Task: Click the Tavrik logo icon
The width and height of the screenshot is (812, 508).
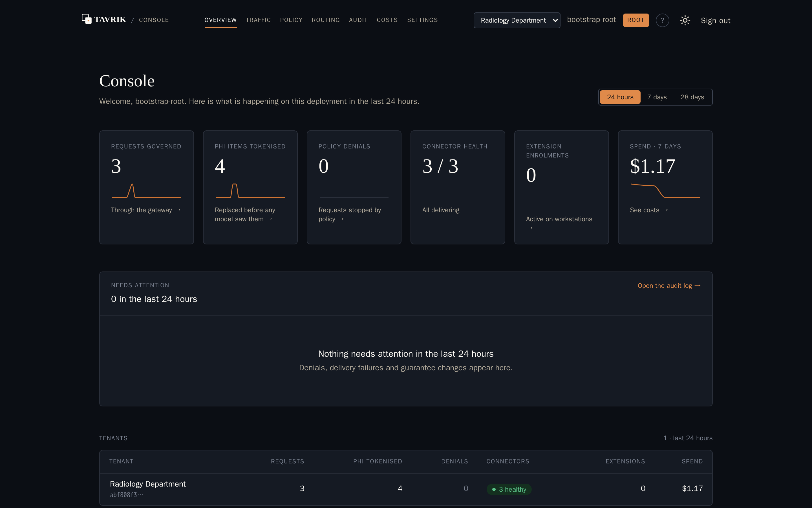Action: pyautogui.click(x=87, y=19)
